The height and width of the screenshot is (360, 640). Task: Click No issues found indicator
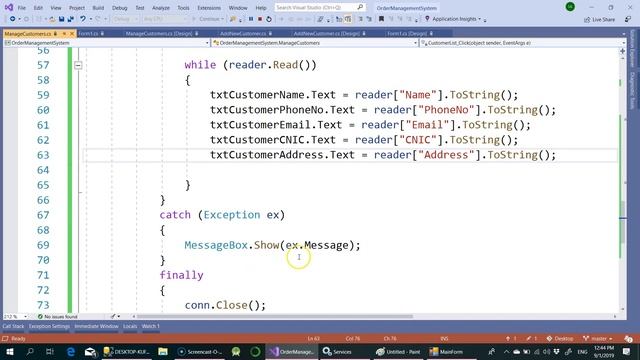click(x=57, y=316)
